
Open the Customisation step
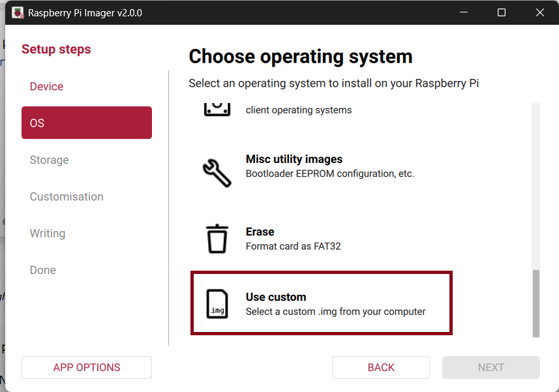point(67,197)
